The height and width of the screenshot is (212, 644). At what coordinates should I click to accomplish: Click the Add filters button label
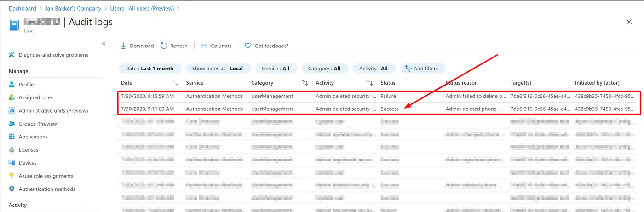[426, 69]
